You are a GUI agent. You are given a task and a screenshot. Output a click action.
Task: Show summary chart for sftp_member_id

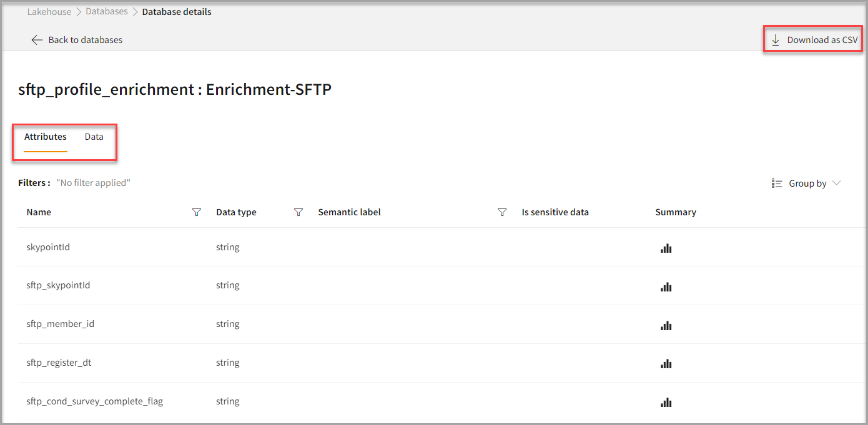[x=666, y=326]
